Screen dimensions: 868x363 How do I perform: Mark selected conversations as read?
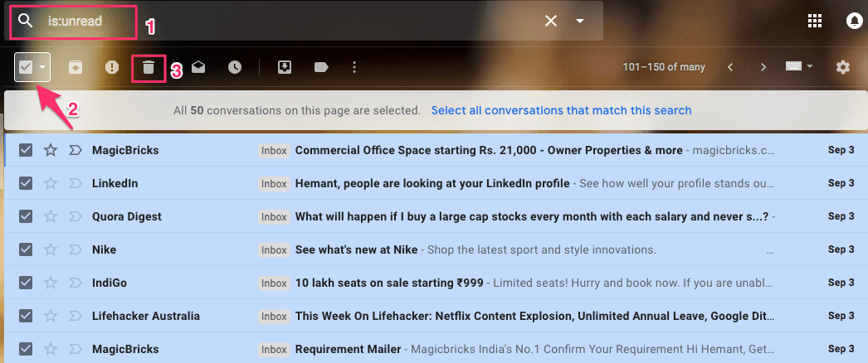click(x=198, y=67)
